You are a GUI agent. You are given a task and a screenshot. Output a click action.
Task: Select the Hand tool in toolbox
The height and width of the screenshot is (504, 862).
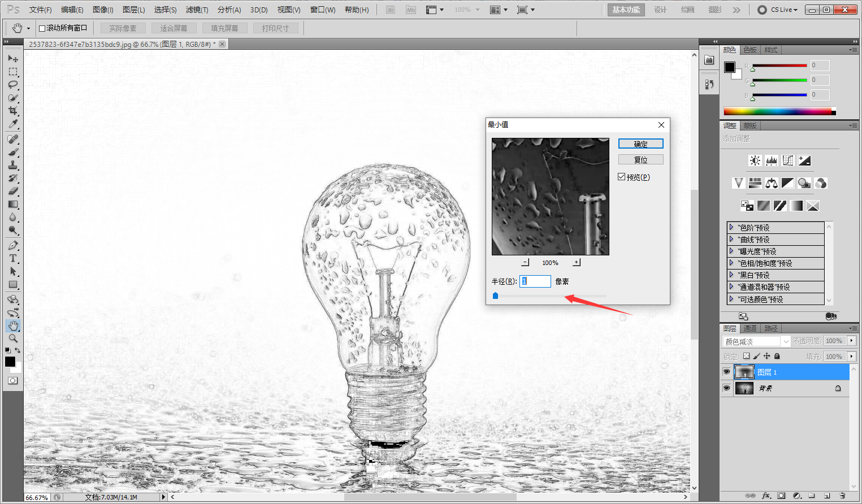(13, 325)
